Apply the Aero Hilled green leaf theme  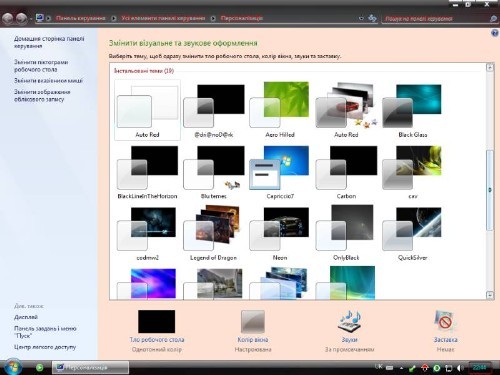[x=280, y=110]
